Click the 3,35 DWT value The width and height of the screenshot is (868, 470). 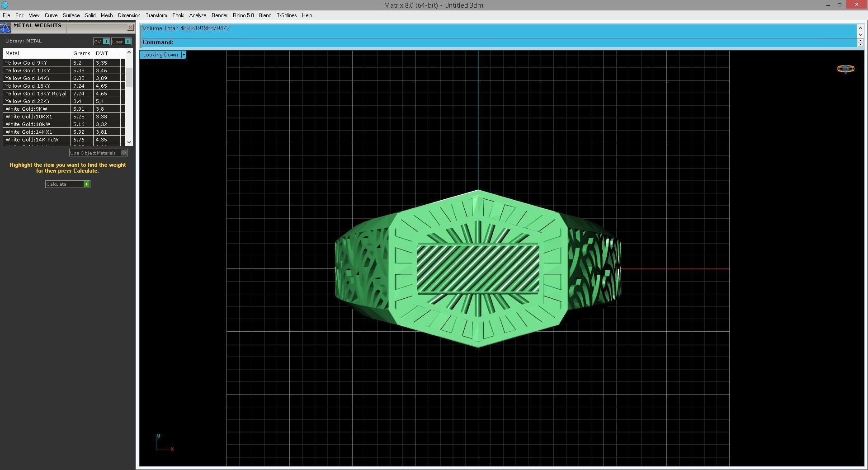[101, 63]
